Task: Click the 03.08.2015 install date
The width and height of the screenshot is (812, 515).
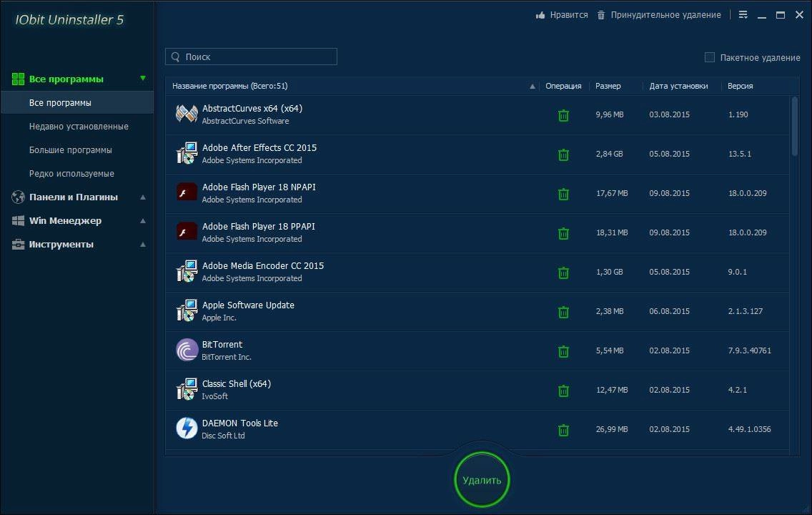Action: coord(669,114)
